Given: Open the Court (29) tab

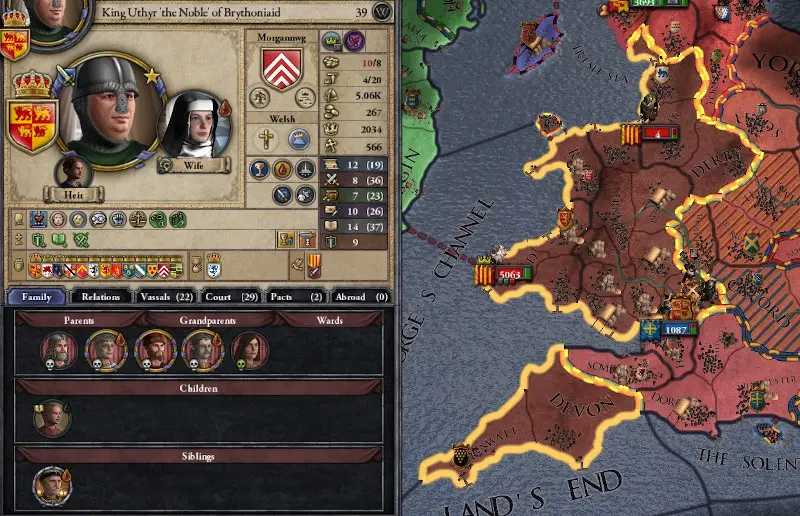Looking at the screenshot, I should point(231,297).
